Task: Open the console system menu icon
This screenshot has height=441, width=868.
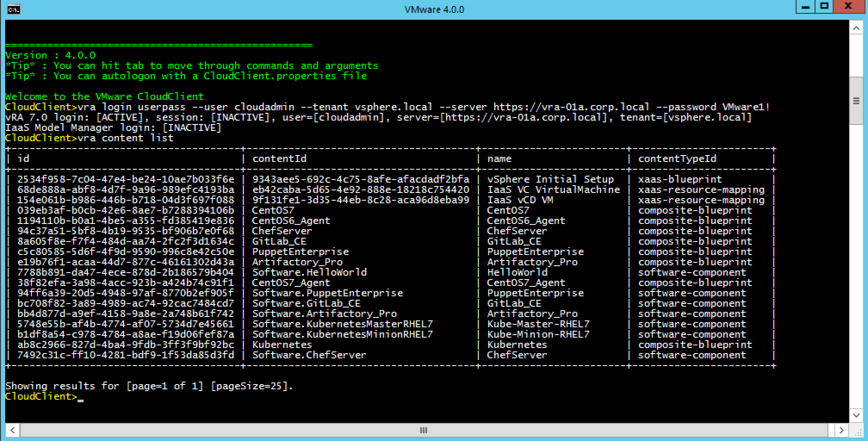Action: (13, 9)
